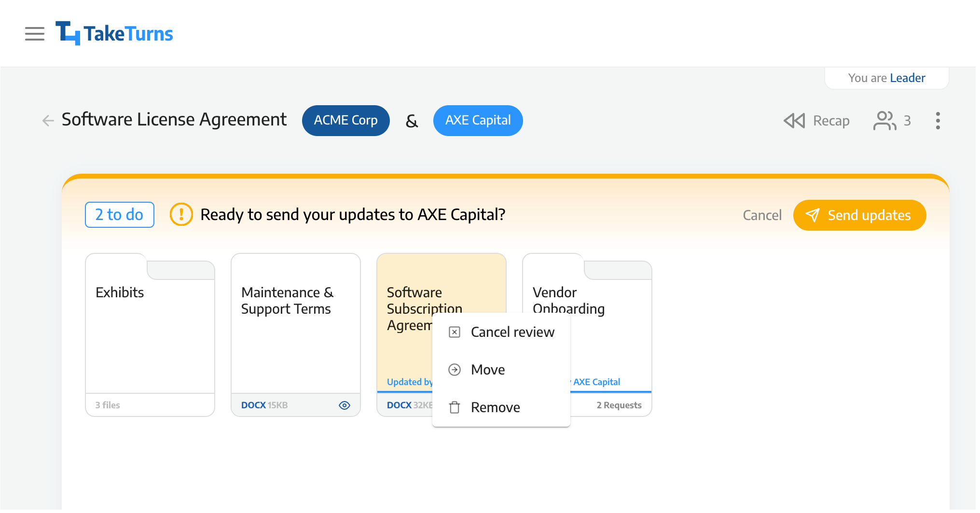The width and height of the screenshot is (980, 513).
Task: Click the 2 to do badge
Action: click(120, 215)
